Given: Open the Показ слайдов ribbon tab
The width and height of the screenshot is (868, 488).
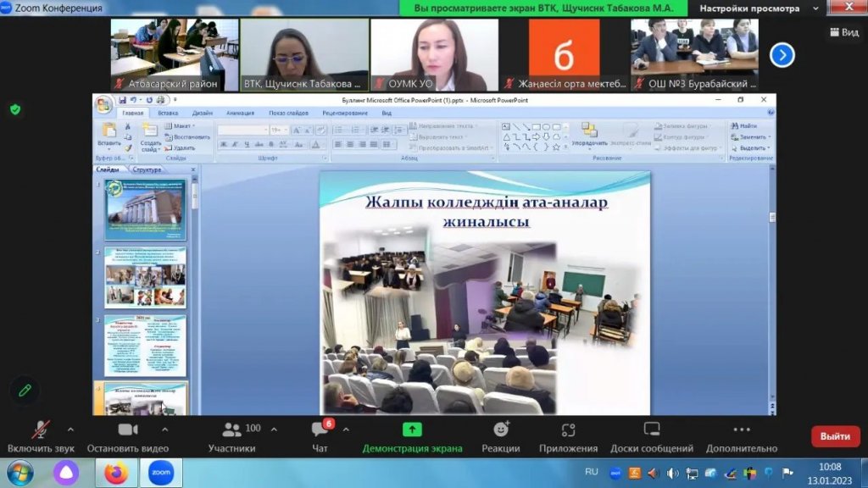Looking at the screenshot, I should click(x=288, y=113).
